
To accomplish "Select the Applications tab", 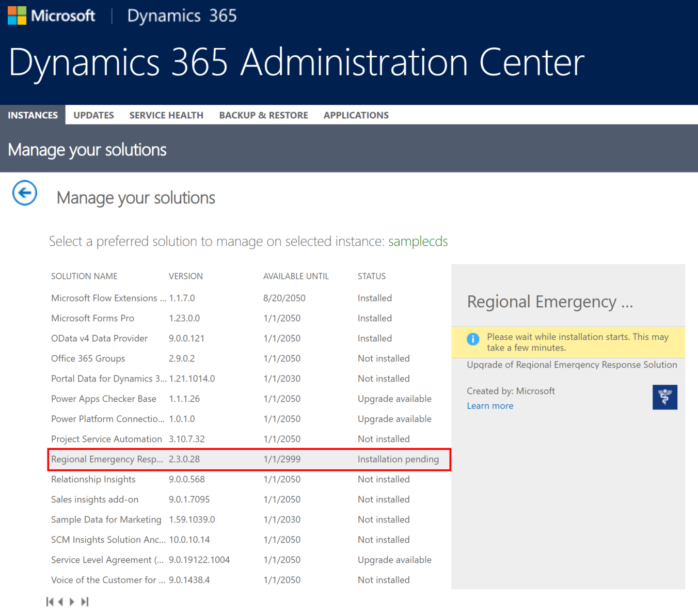I will [x=356, y=115].
